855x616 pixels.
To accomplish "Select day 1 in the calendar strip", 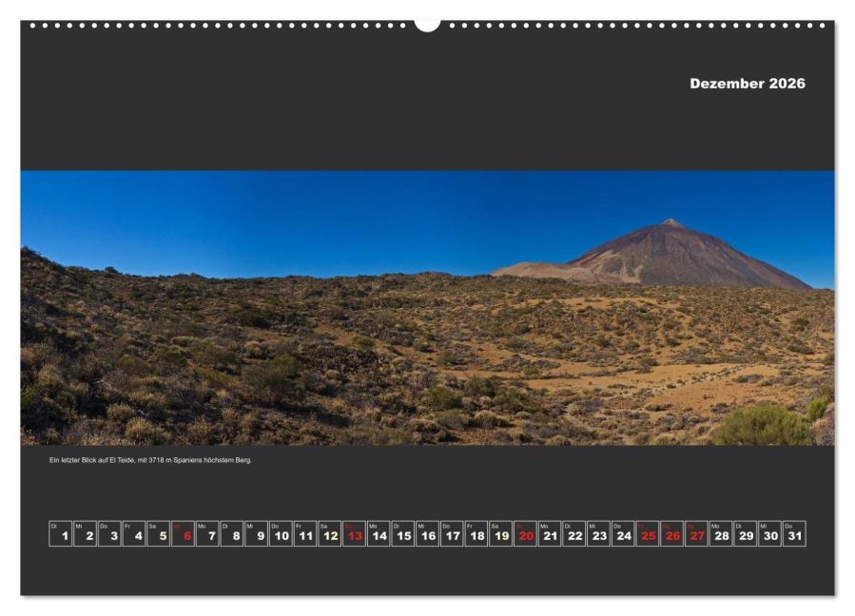I will click(x=61, y=533).
